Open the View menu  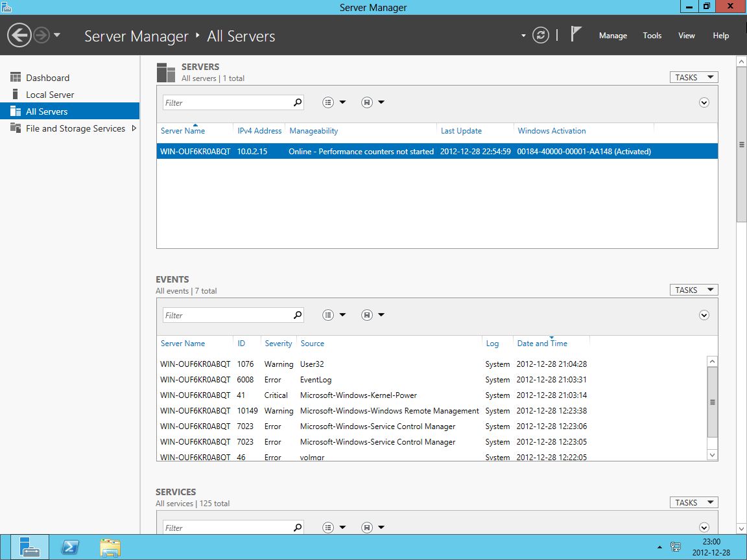[686, 35]
